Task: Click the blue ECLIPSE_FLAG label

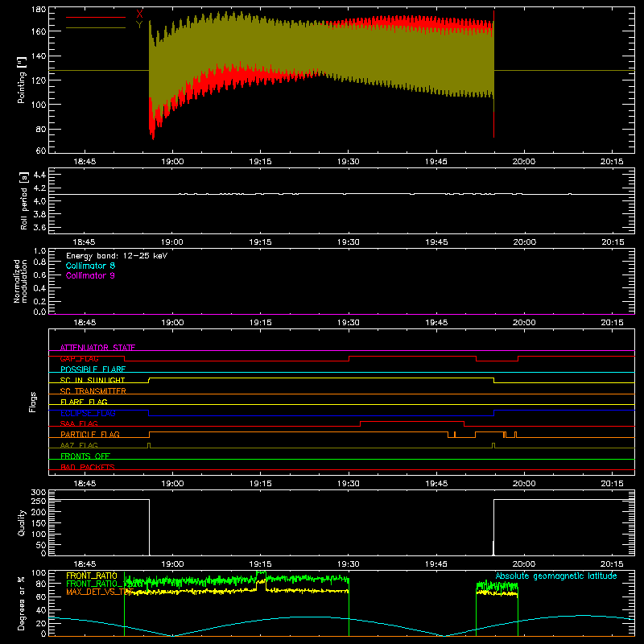Action: (88, 413)
